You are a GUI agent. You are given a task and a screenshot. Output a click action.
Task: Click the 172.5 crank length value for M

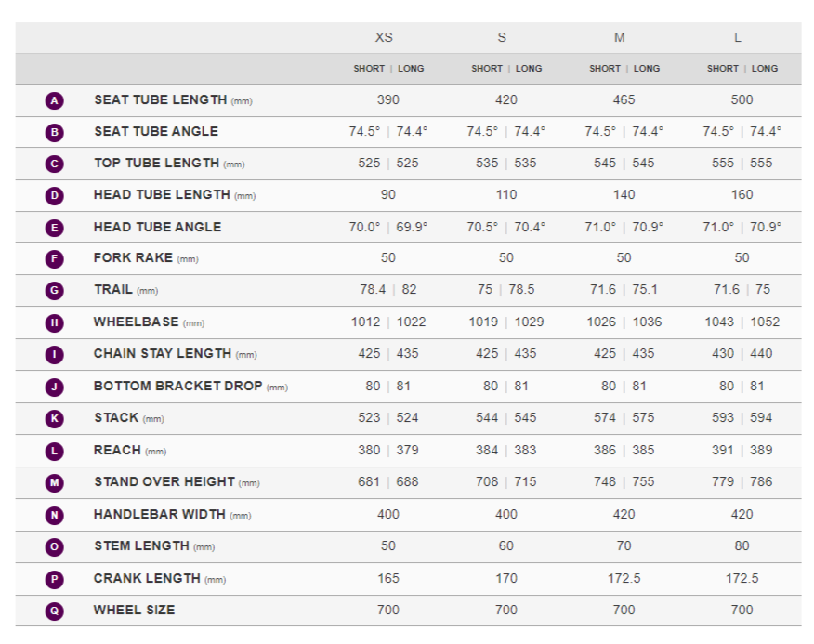click(624, 578)
